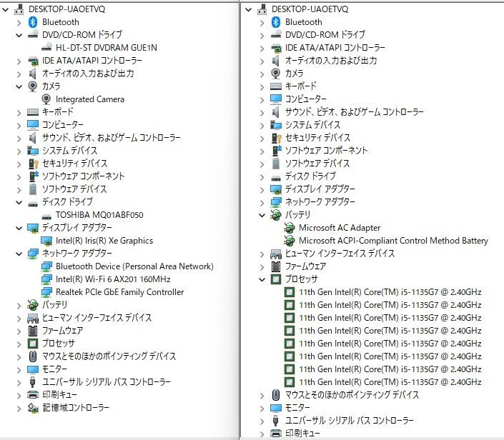The image size is (504, 440).
Task: Expand オーディオの入力および出力 in the right tree
Action: (262, 61)
